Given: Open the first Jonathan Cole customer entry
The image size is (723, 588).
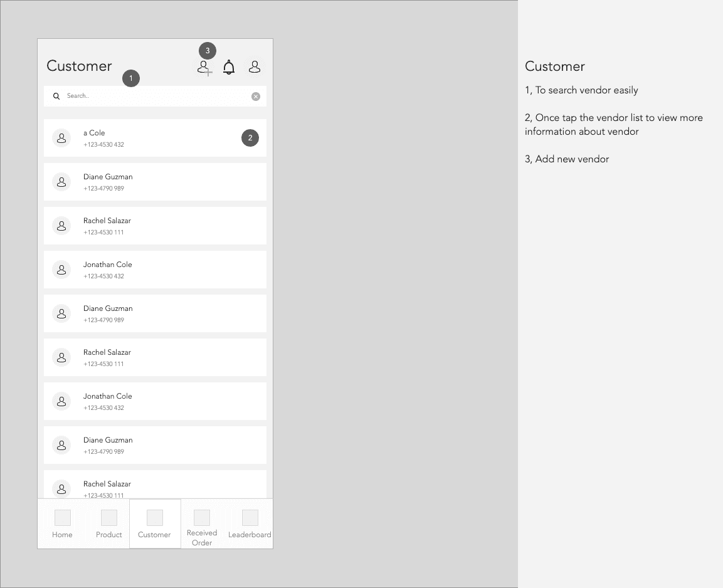Looking at the screenshot, I should click(x=155, y=270).
